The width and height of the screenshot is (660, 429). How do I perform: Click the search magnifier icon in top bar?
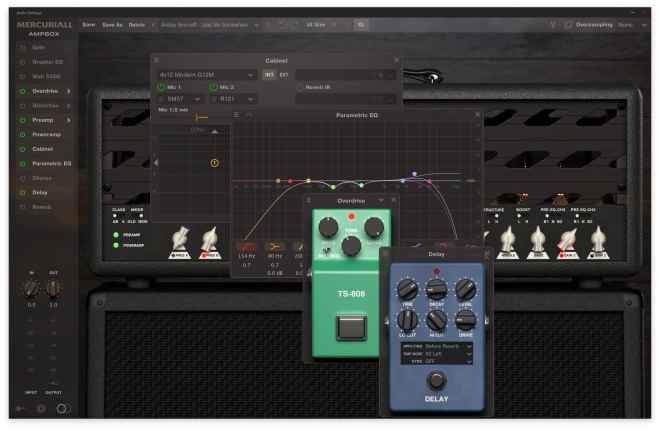point(361,25)
